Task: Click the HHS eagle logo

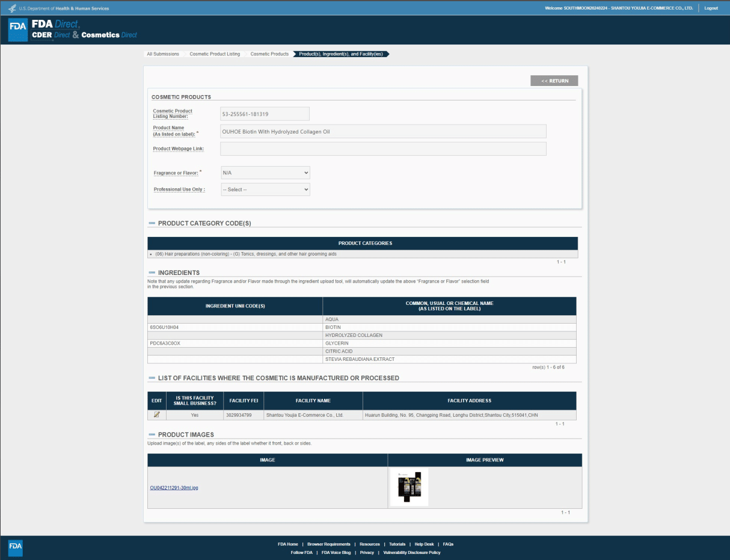Action: click(x=12, y=8)
